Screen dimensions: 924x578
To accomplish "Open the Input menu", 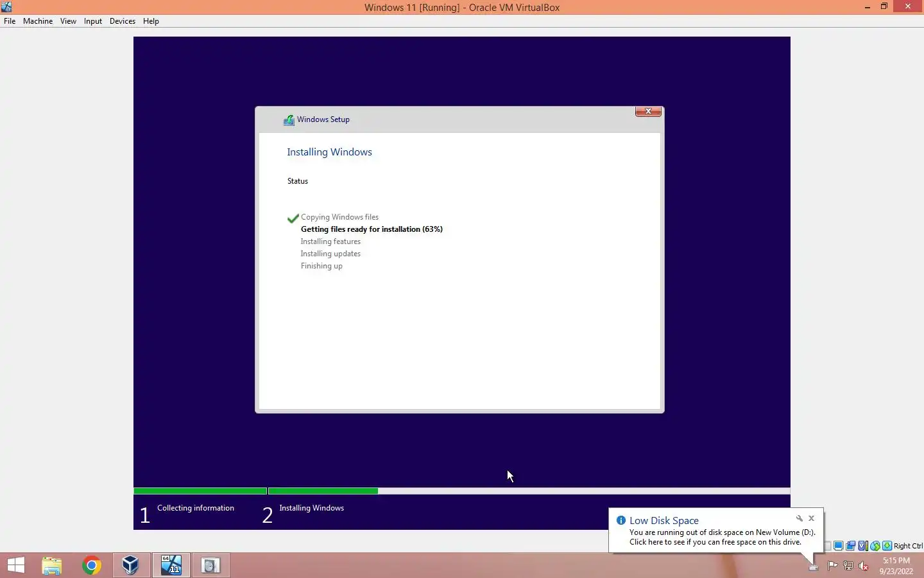I will coord(93,21).
